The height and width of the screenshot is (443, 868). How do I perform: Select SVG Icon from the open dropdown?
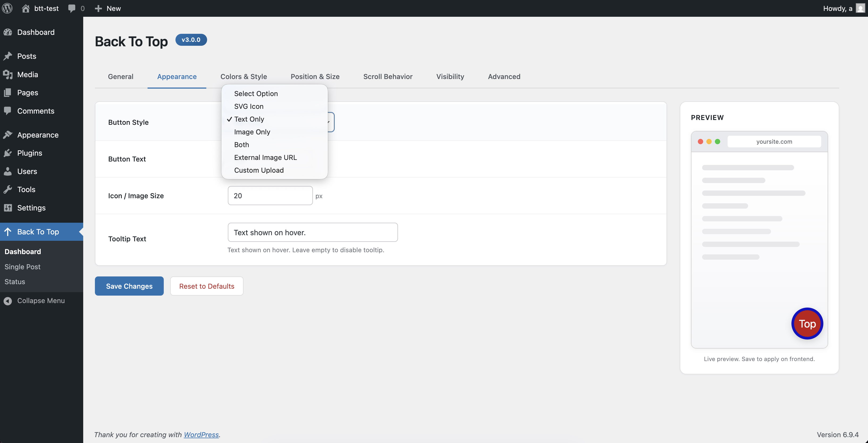[x=249, y=106]
